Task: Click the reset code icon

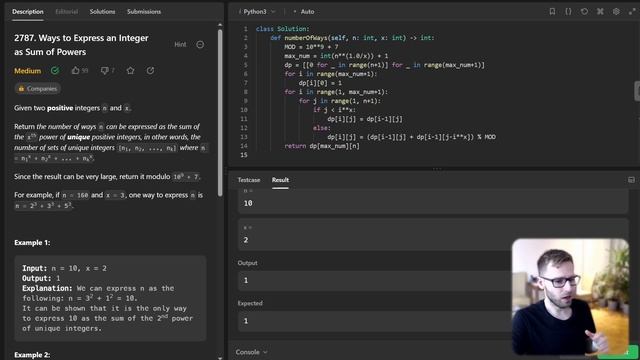Action: pos(584,11)
